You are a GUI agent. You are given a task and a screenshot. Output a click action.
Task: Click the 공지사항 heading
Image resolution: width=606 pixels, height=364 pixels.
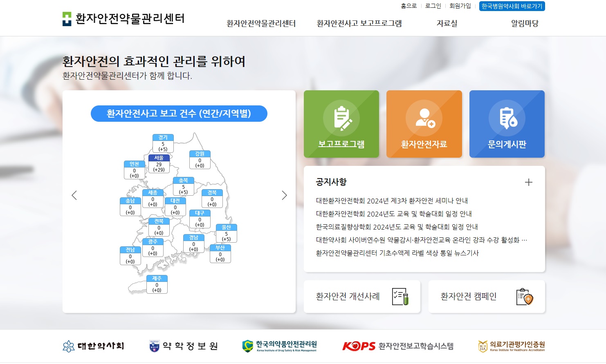click(331, 182)
